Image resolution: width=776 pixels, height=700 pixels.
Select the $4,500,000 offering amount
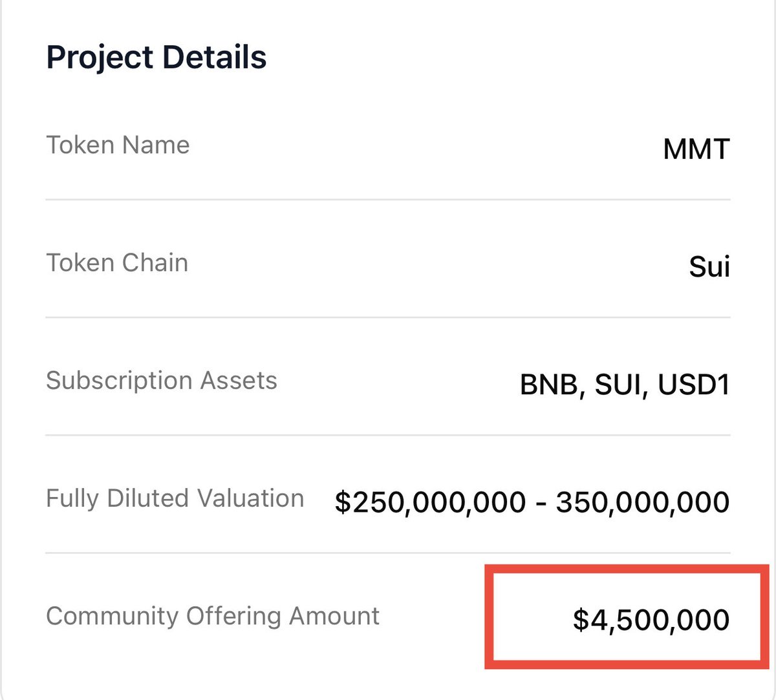coord(651,620)
